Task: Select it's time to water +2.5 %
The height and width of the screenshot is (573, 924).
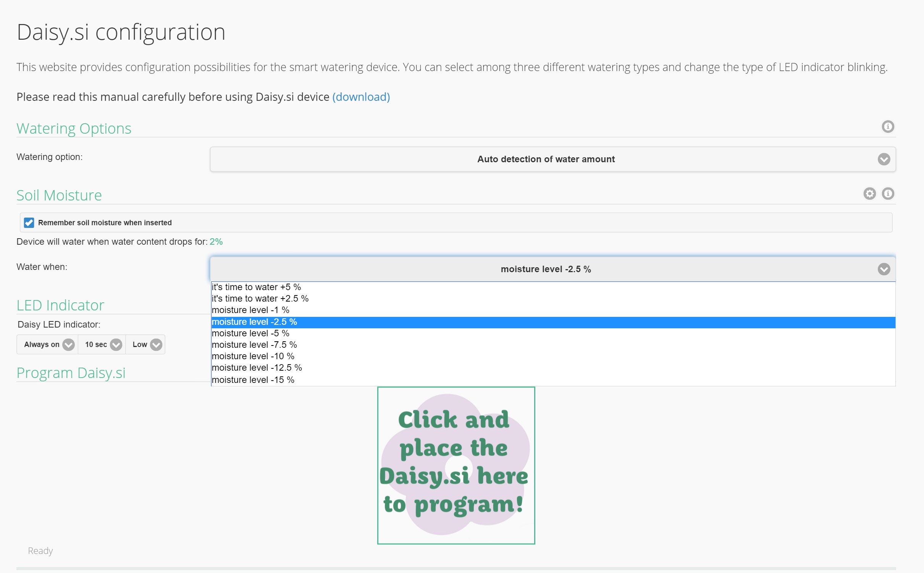Action: [x=553, y=299]
